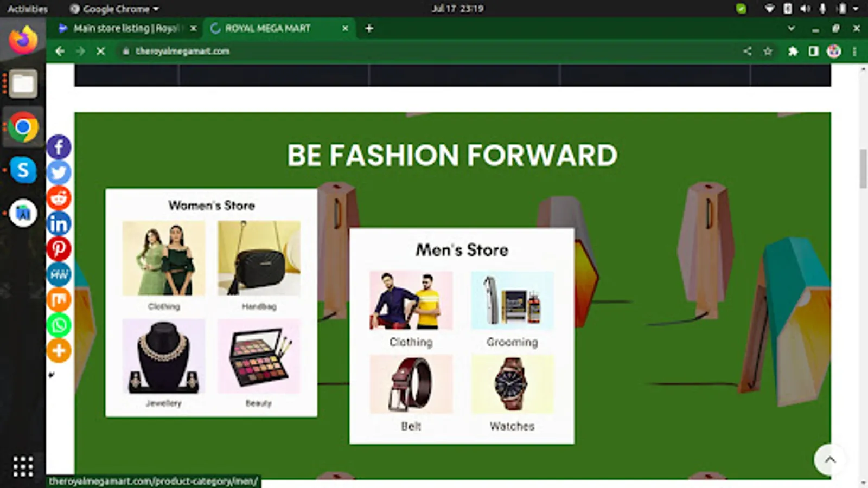Open Women's Store Handbag category
Image resolution: width=868 pixels, height=488 pixels.
click(x=259, y=266)
